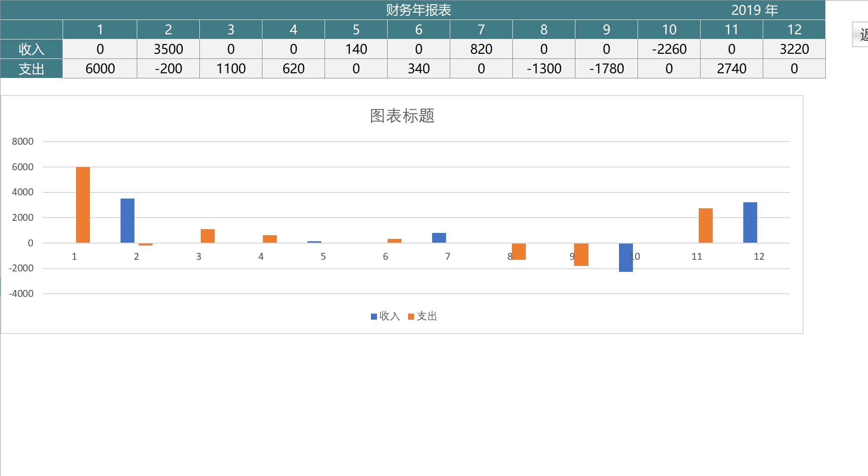Click the -4000 axis label
The height and width of the screenshot is (476, 868).
pos(21,294)
